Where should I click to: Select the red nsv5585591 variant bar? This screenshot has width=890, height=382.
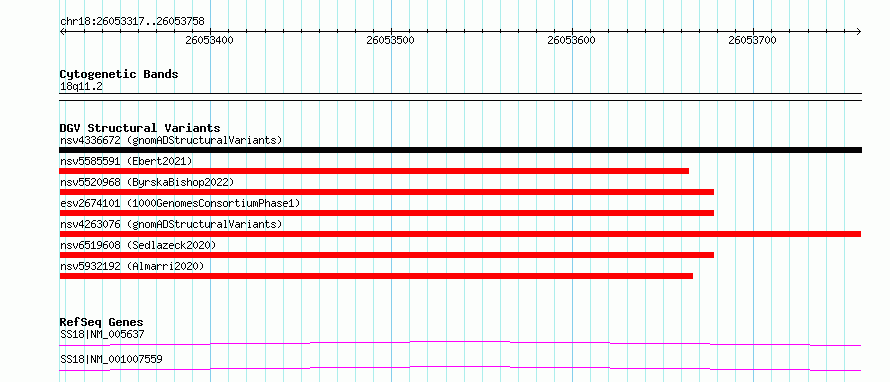coord(374,171)
